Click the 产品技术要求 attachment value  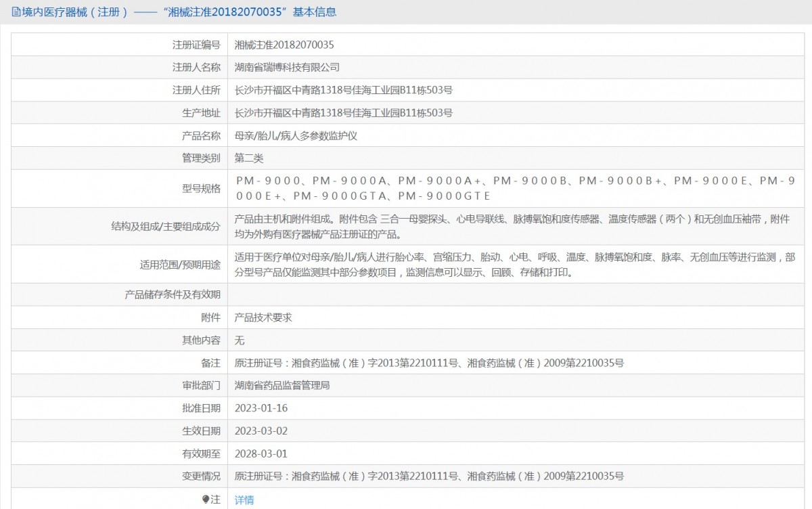pyautogui.click(x=263, y=317)
